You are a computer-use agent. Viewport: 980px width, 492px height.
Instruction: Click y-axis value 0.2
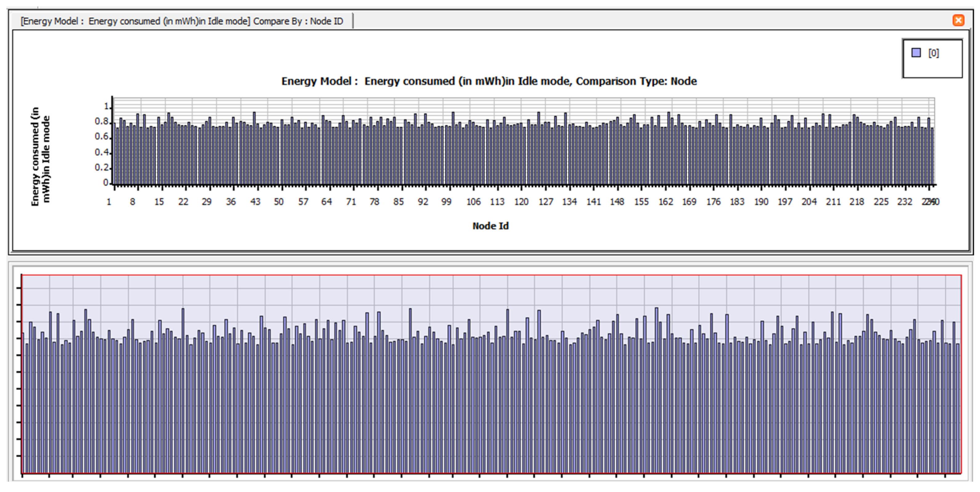102,167
